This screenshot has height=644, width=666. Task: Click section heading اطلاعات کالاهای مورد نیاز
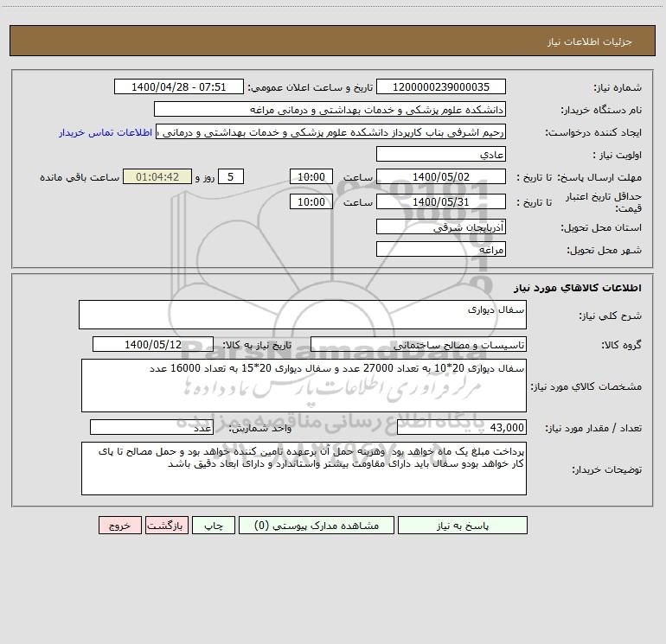[x=577, y=288]
